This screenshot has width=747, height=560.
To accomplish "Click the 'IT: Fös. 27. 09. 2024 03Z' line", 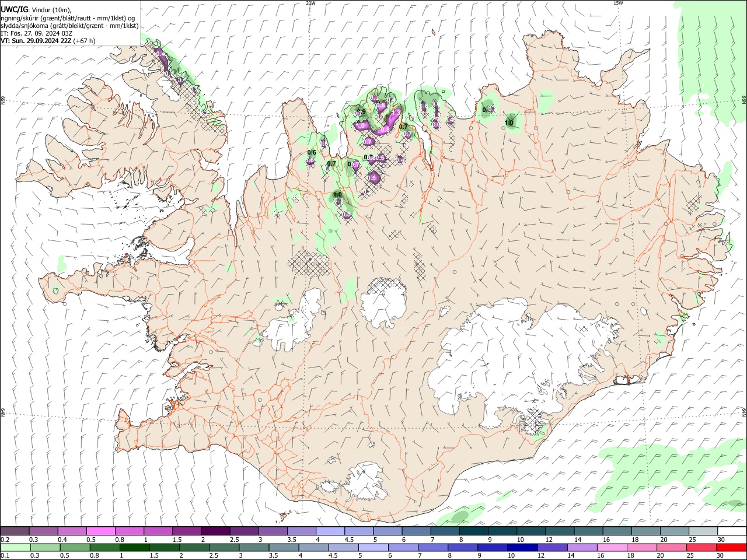I will click(36, 33).
